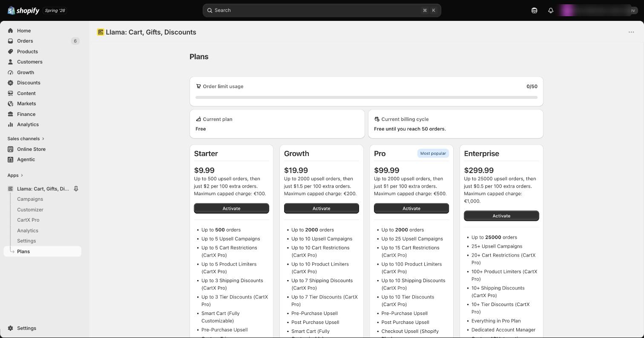Click 'Up to 25 Upsell Campaigns' feature
644x338 pixels.
(x=412, y=239)
